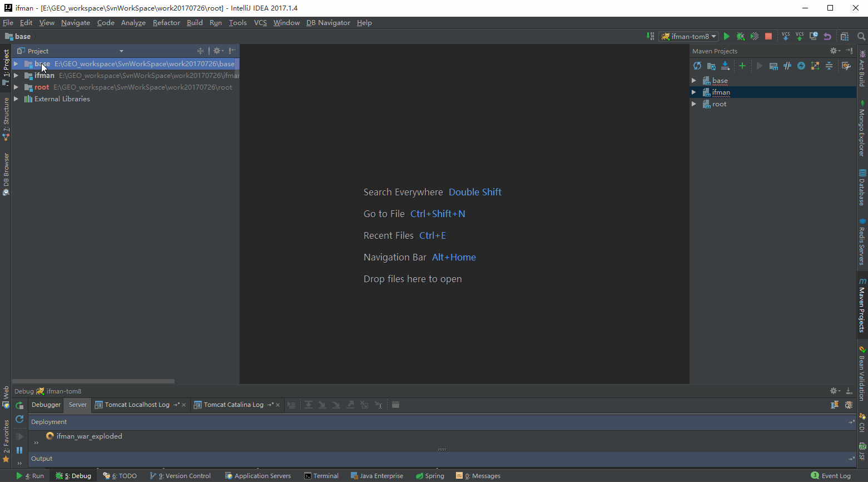
Task: Hide the Maven Projects panel
Action: (x=849, y=51)
